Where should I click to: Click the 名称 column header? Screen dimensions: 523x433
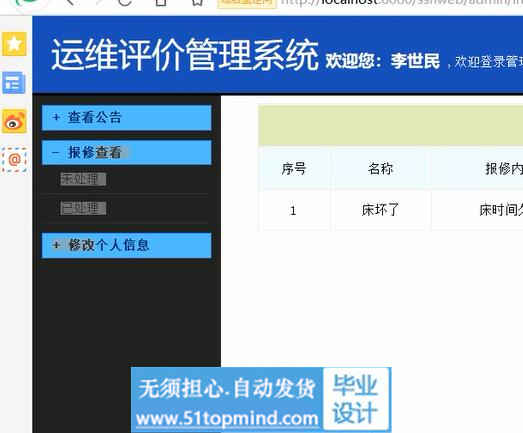coord(381,169)
